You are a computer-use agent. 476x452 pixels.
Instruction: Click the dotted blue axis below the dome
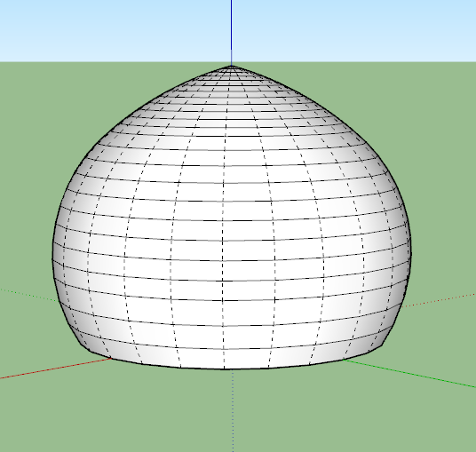[x=233, y=410]
